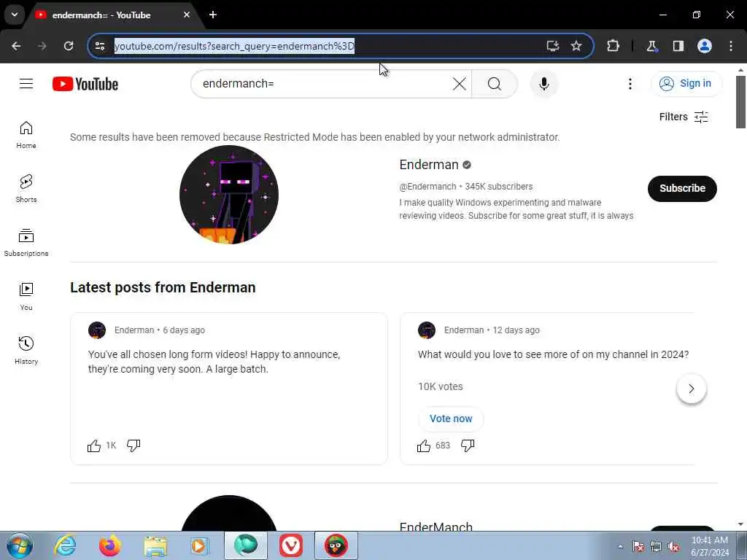Dislike the 12 days ago poll post
The height and width of the screenshot is (560, 747).
[x=468, y=446]
